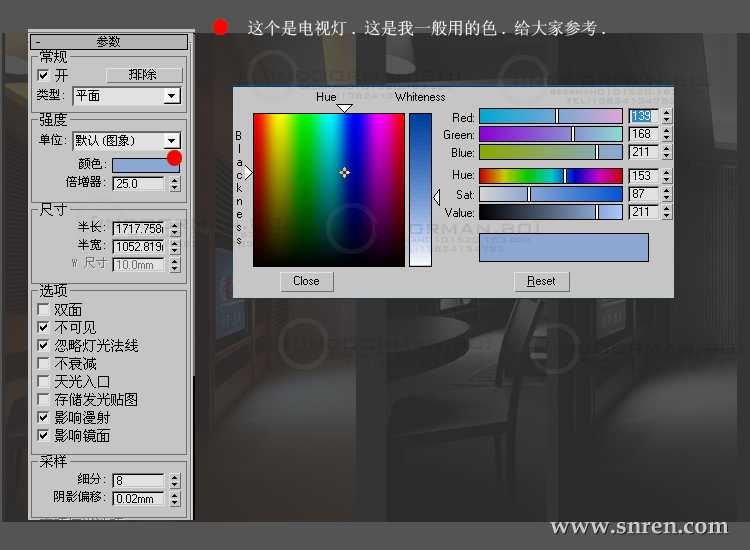Viewport: 750px width, 550px height.
Task: Click the 细分 value field
Action: [x=138, y=480]
